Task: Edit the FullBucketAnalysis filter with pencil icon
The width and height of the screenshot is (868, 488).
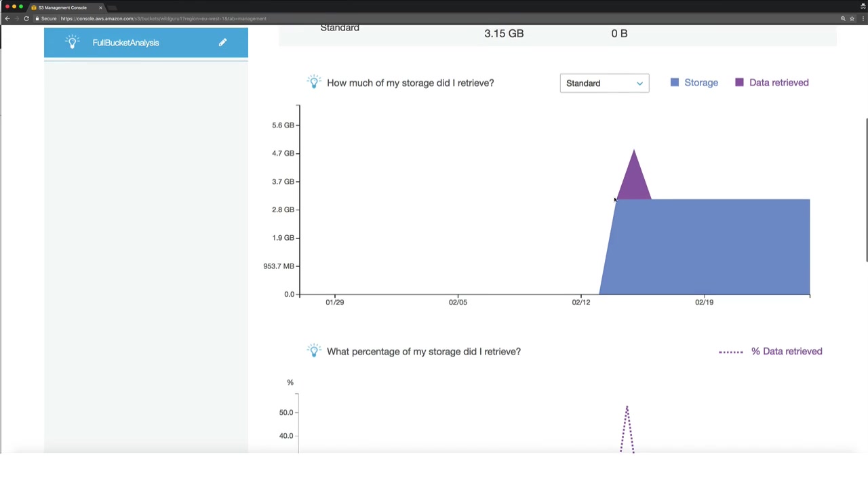Action: [x=222, y=43]
